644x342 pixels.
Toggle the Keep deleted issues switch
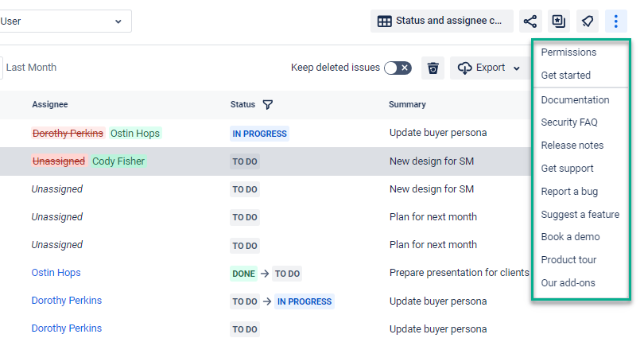coord(398,68)
